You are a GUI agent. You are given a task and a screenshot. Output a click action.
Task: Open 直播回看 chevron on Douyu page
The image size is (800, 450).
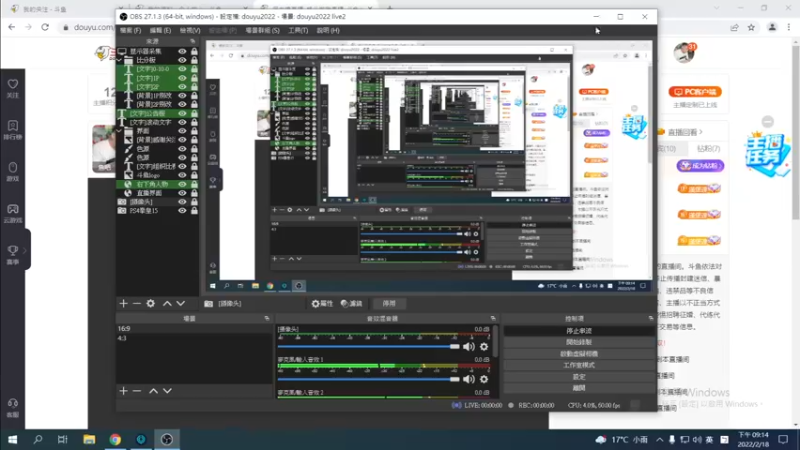(x=701, y=132)
